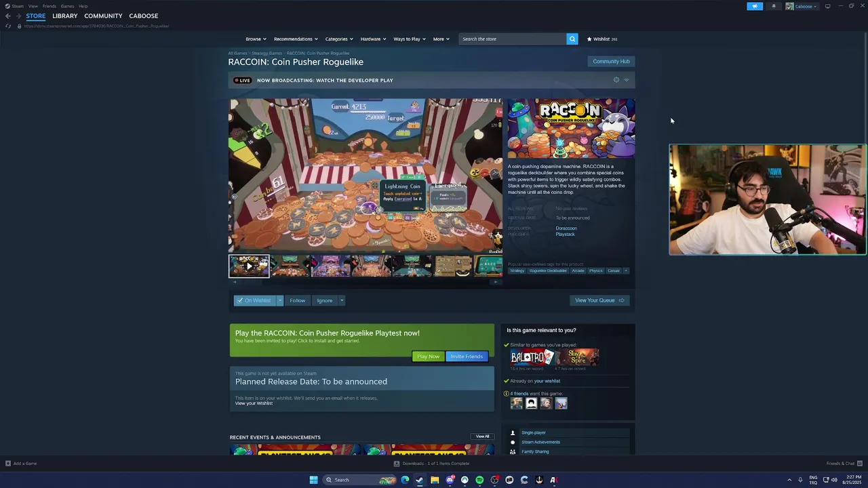Viewport: 868px width, 488px height.
Task: Click the media thumbnail strip scrollbar
Action: (366, 282)
